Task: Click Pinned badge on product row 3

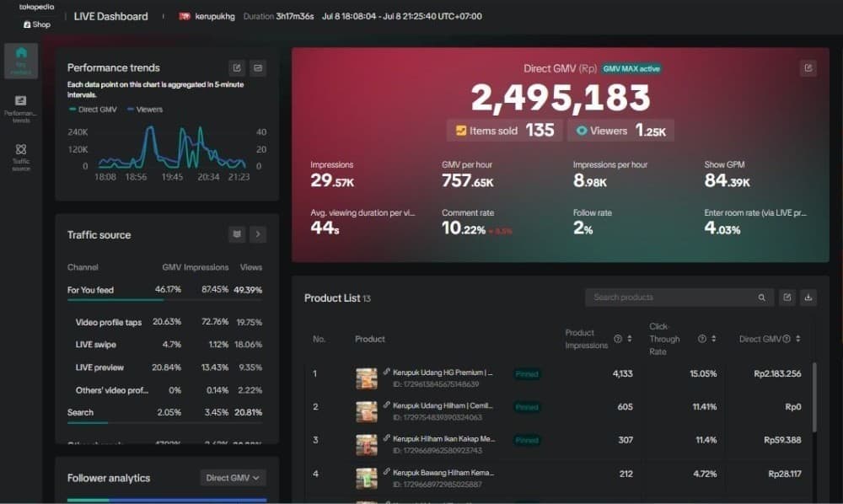Action: tap(527, 441)
